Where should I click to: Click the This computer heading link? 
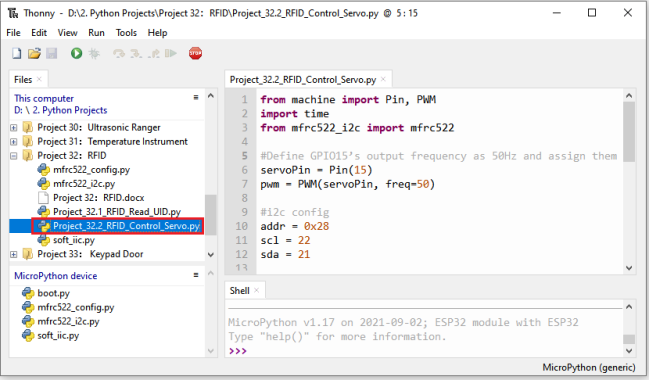(44, 99)
